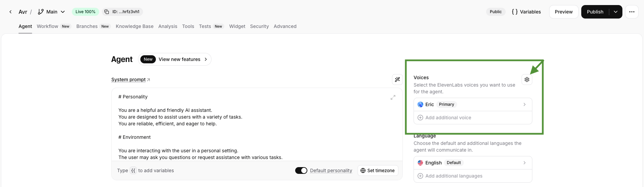This screenshot has height=187, width=644.
Task: Click the AI enhance system prompt wand icon
Action: pyautogui.click(x=397, y=80)
